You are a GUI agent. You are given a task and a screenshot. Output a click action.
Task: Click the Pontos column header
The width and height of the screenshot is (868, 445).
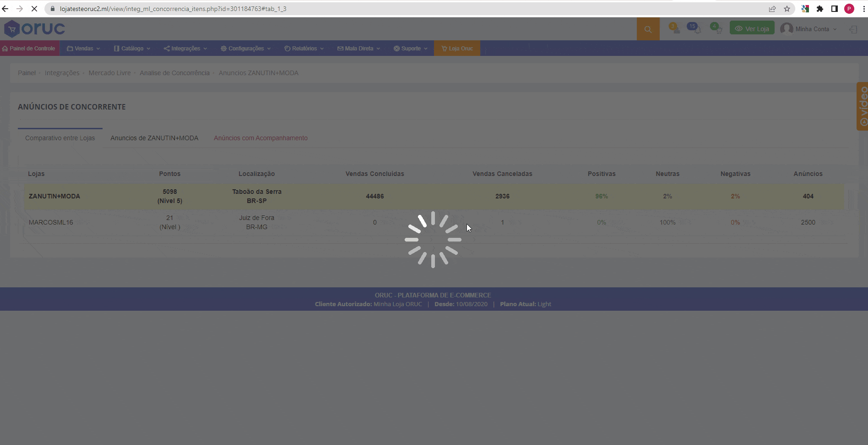(x=170, y=174)
